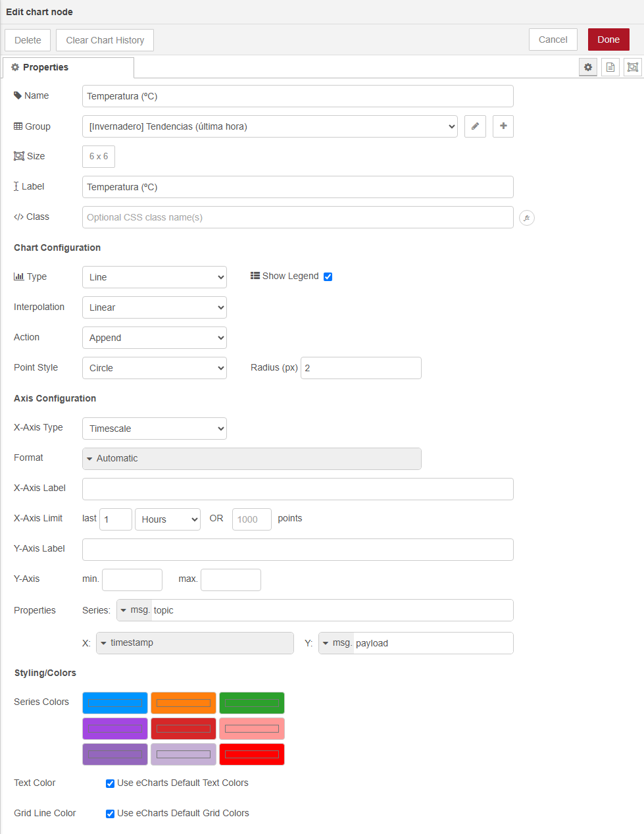Open the Interpolation dropdown showing Linear
The image size is (644, 834).
point(155,307)
